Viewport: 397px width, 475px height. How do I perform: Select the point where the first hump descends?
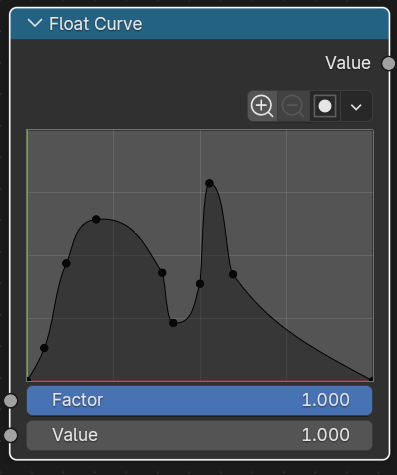162,273
